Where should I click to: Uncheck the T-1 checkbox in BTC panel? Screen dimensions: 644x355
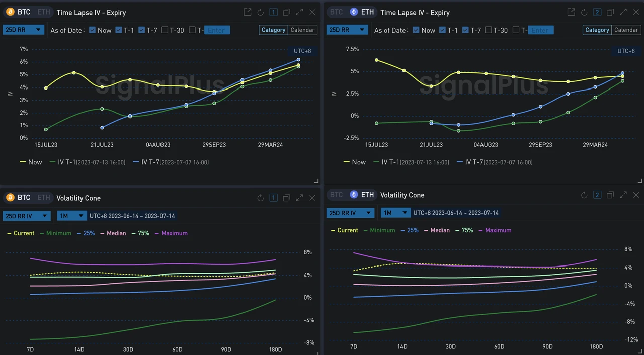tap(119, 30)
